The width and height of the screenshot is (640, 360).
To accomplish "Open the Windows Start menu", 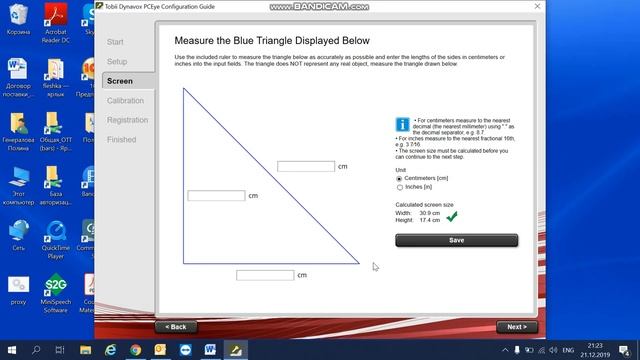I will 12,350.
